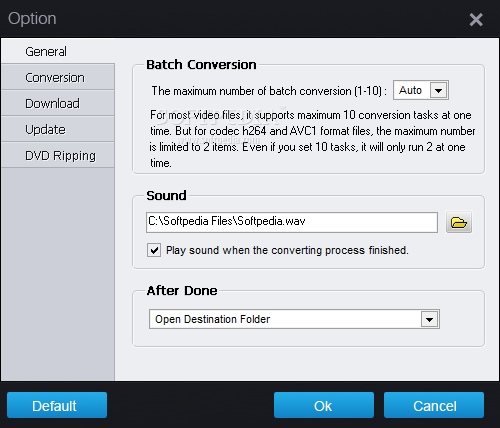Go to the DVD Ripping tab
500x428 pixels.
[x=58, y=155]
